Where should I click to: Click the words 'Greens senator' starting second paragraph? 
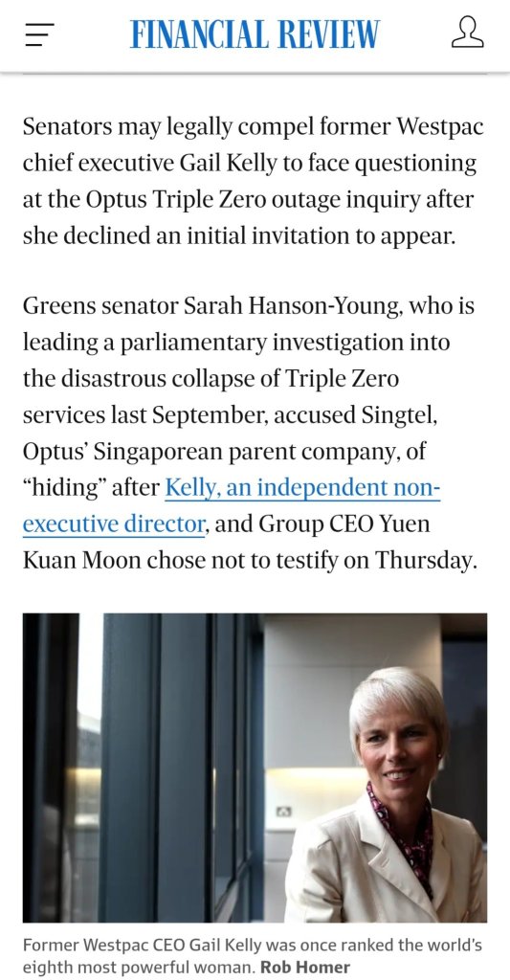(x=100, y=306)
